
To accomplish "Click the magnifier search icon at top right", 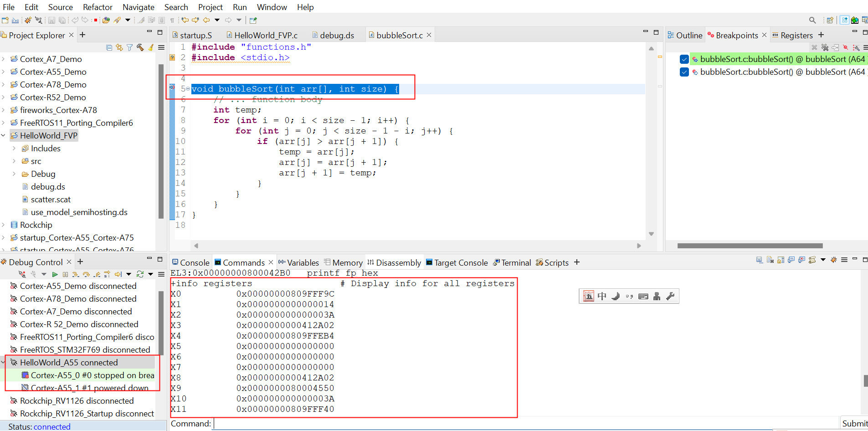I will point(812,20).
